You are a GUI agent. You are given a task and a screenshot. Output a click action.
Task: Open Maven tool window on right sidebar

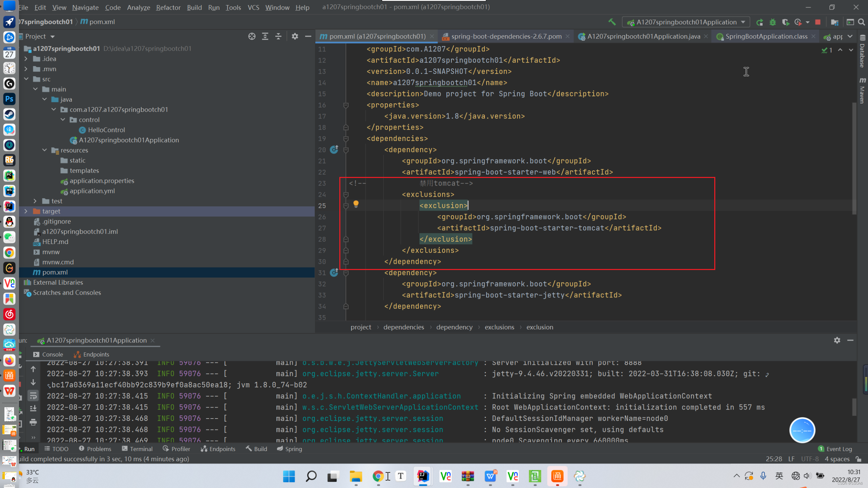862,90
